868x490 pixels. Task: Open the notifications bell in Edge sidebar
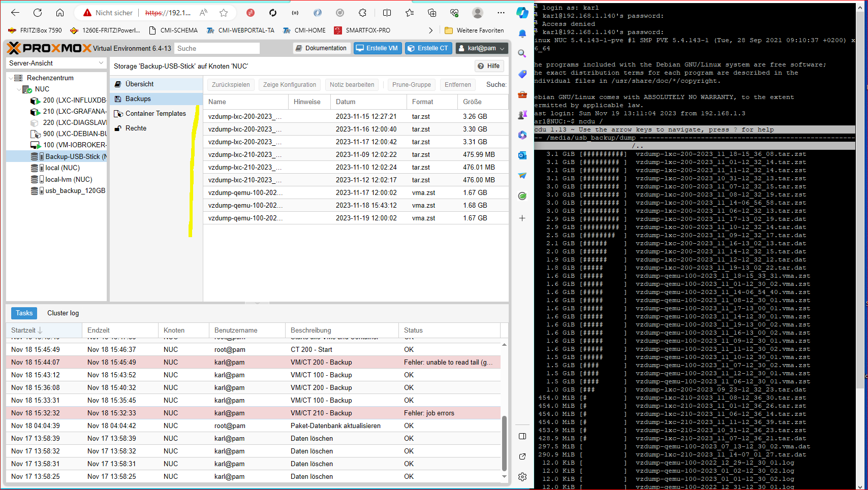pyautogui.click(x=522, y=34)
